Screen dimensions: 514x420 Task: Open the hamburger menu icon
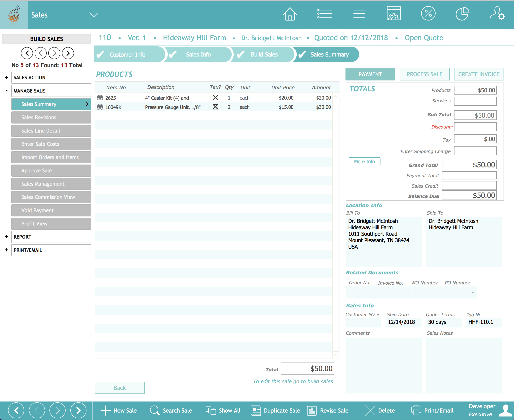(359, 14)
